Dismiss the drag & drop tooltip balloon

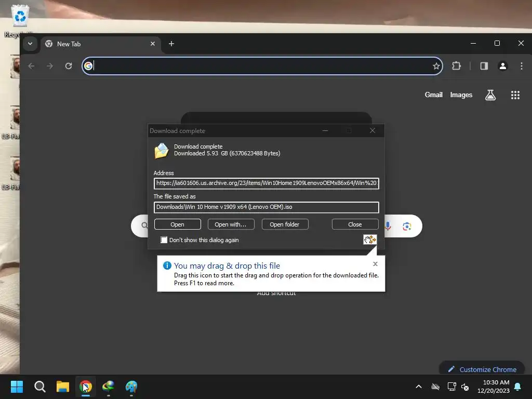click(375, 263)
